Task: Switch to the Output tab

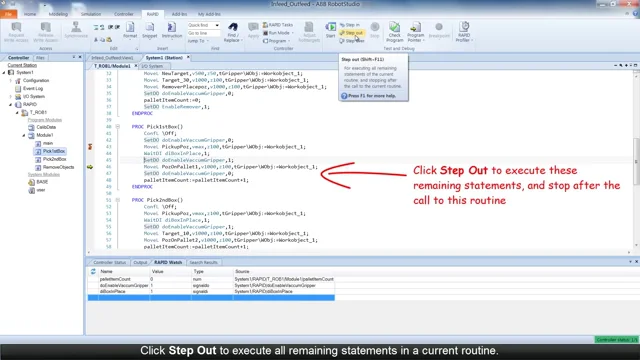Action: coord(140,262)
